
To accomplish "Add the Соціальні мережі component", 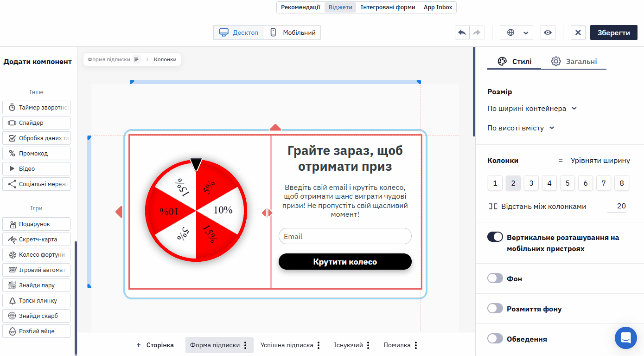I will point(37,184).
